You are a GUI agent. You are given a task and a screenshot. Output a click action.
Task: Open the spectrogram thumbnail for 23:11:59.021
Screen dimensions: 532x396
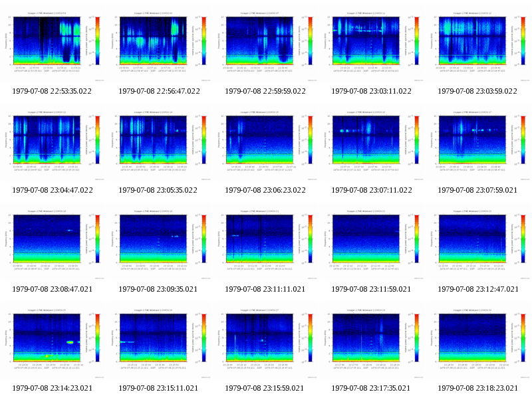[x=372, y=242]
